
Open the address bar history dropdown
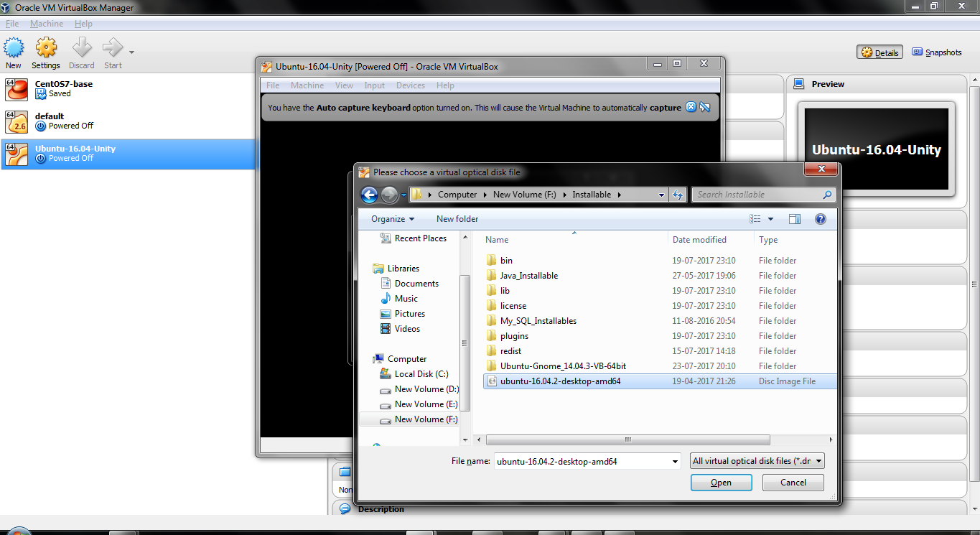pos(661,195)
